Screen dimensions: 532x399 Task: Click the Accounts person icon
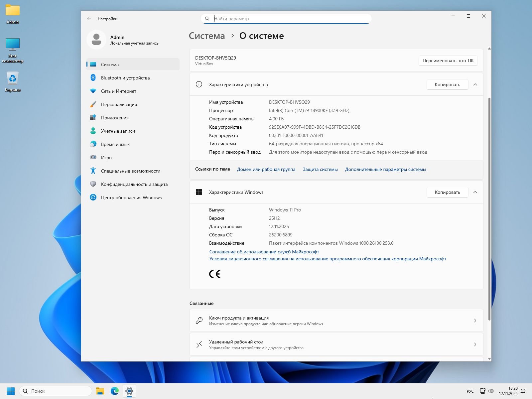(93, 131)
